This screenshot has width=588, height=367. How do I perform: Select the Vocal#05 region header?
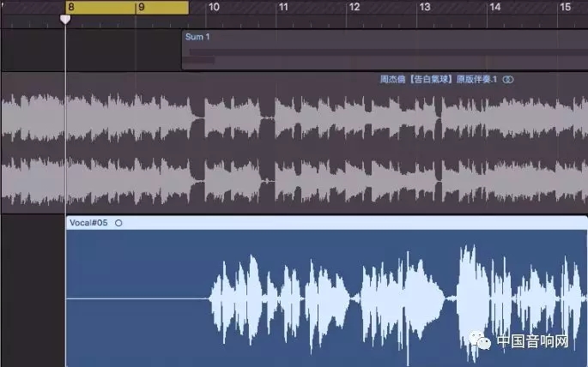click(327, 223)
